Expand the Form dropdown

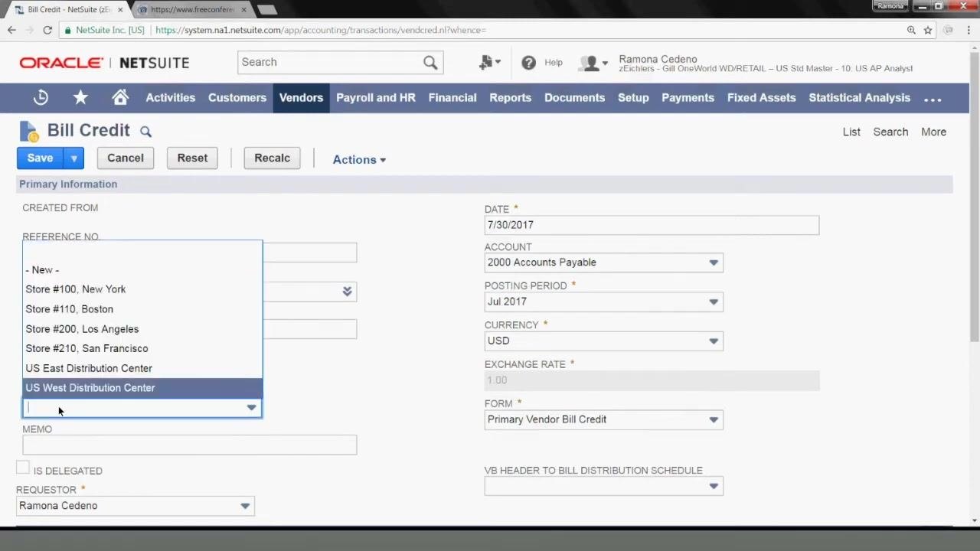tap(714, 419)
